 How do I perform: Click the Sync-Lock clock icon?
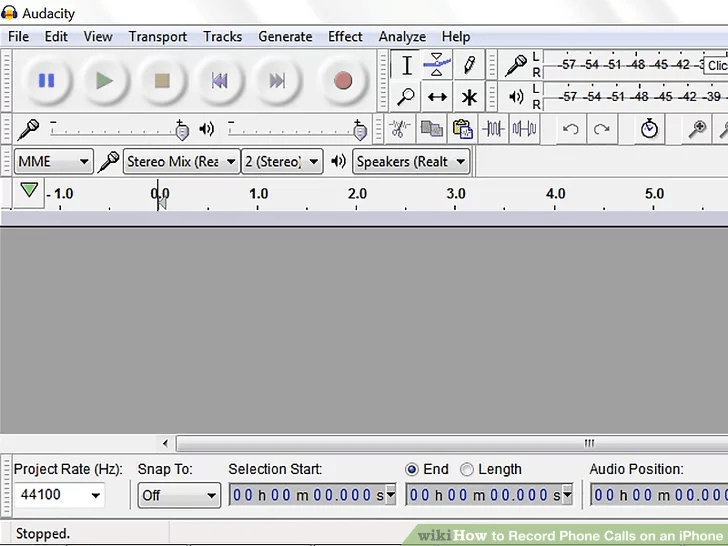(649, 129)
